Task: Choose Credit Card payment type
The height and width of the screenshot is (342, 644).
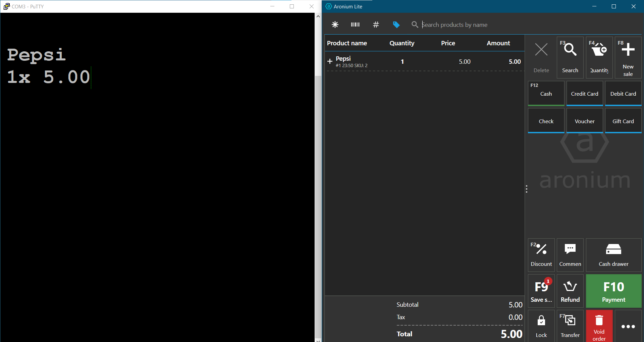Action: (584, 94)
